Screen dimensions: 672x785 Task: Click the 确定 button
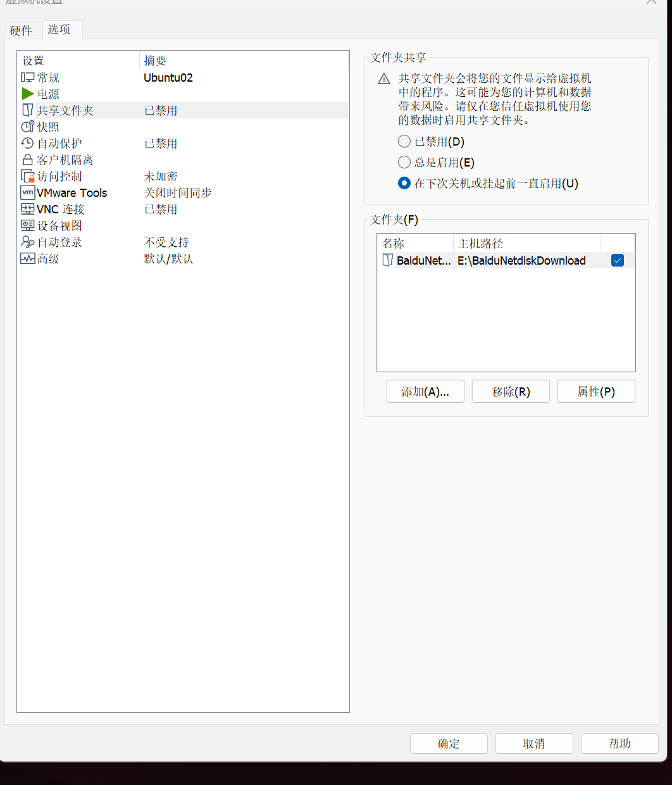(449, 743)
